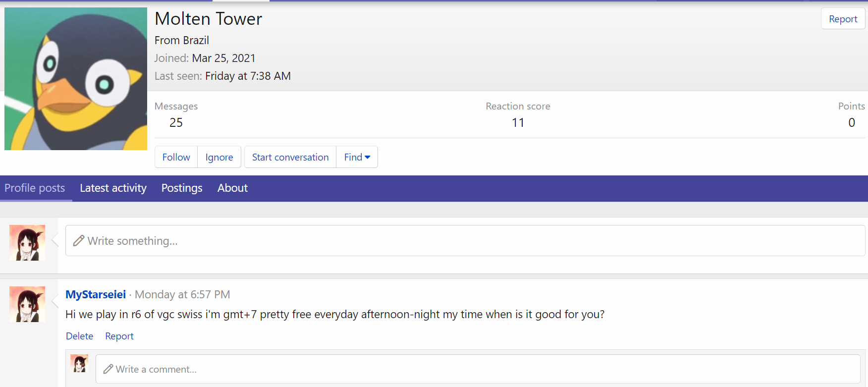
Task: Switch to the Profile posts tab
Action: click(x=35, y=188)
